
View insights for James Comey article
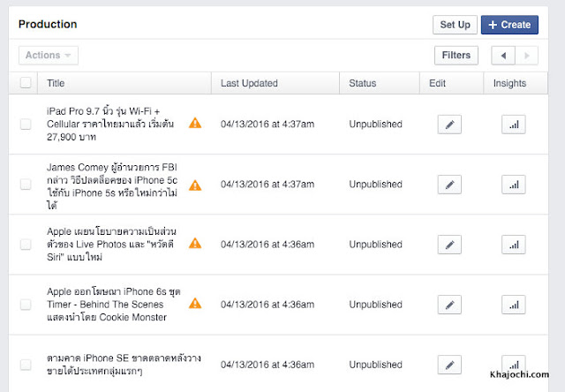pos(514,185)
